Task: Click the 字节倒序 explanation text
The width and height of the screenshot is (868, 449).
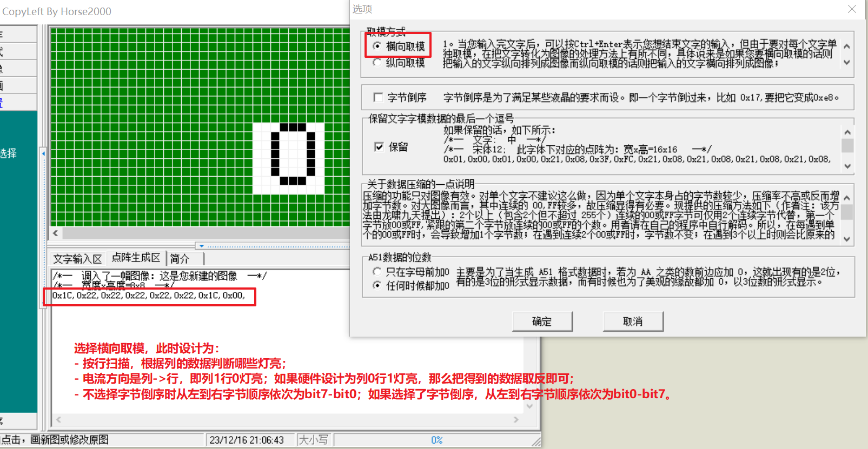Action: pos(641,98)
